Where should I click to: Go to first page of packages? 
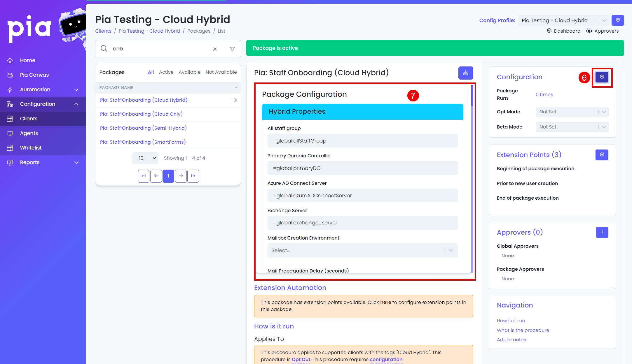[144, 176]
